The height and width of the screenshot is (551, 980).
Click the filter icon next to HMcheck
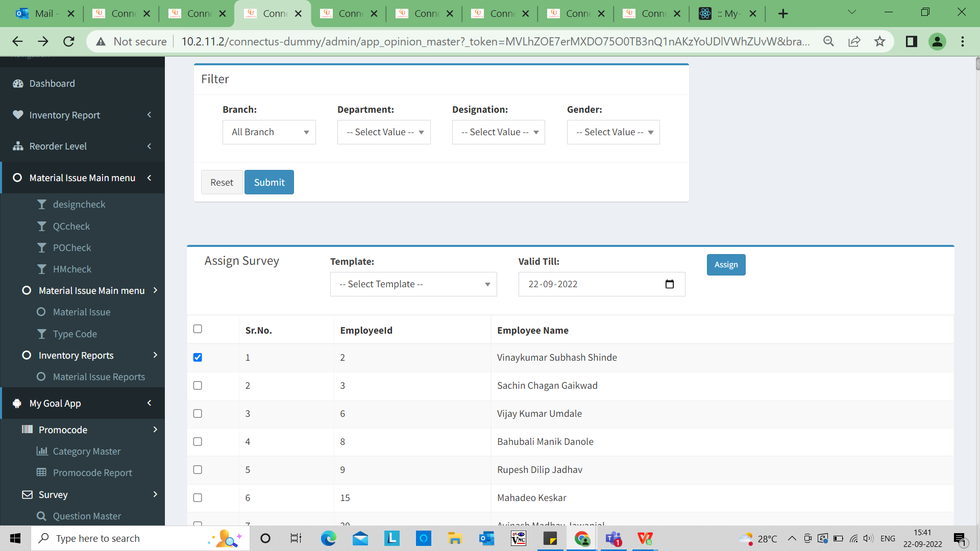pyautogui.click(x=41, y=269)
